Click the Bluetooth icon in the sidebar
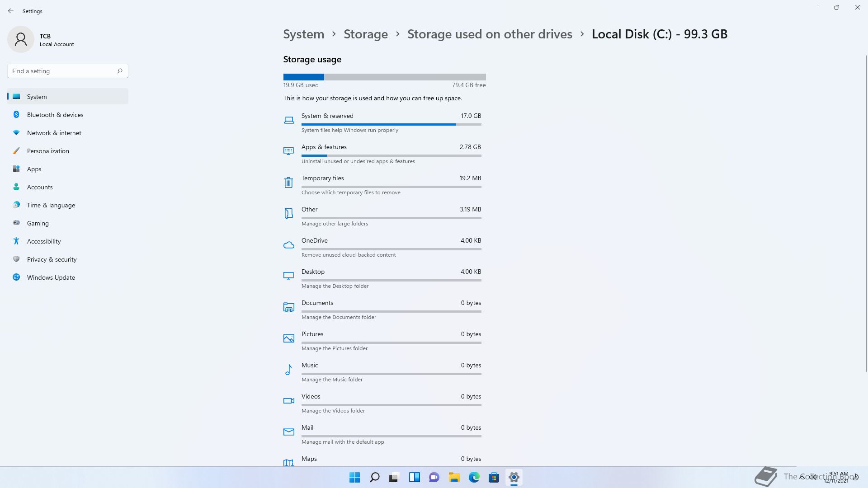This screenshot has height=488, width=868. [16, 115]
